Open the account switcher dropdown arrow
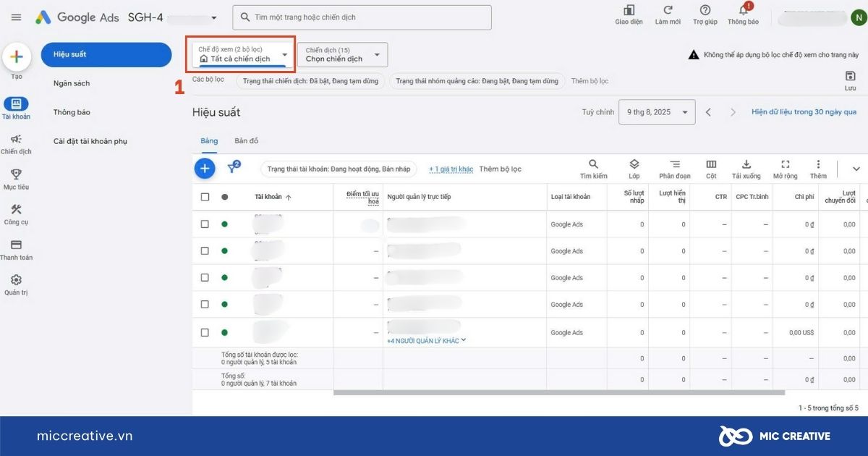868x456 pixels. pyautogui.click(x=213, y=17)
